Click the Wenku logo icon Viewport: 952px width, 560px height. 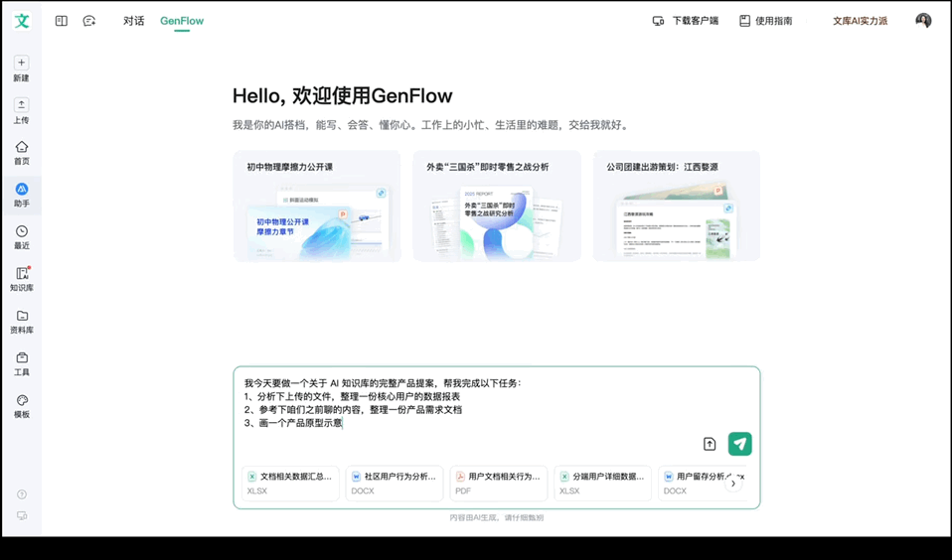(22, 21)
